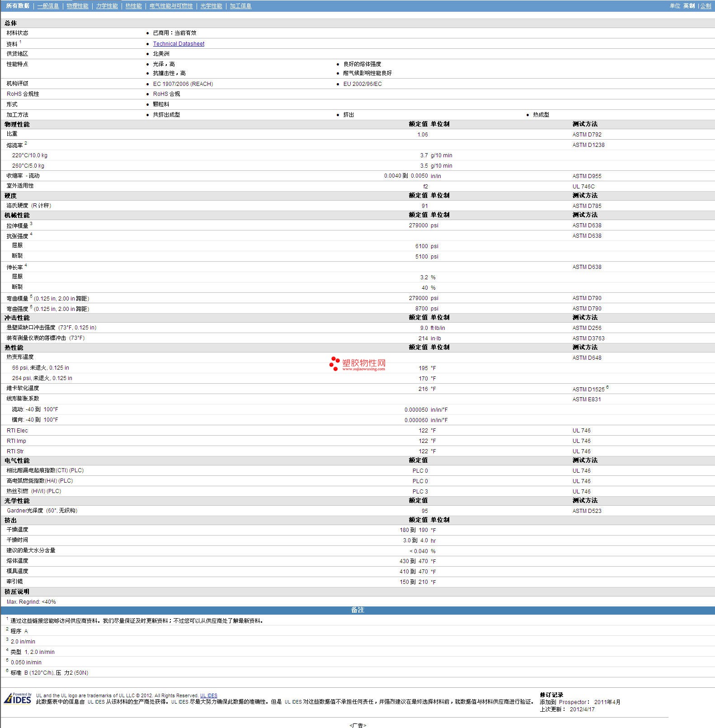The height and width of the screenshot is (728, 715).
Task: Select 英制 units option
Action: click(x=689, y=6)
